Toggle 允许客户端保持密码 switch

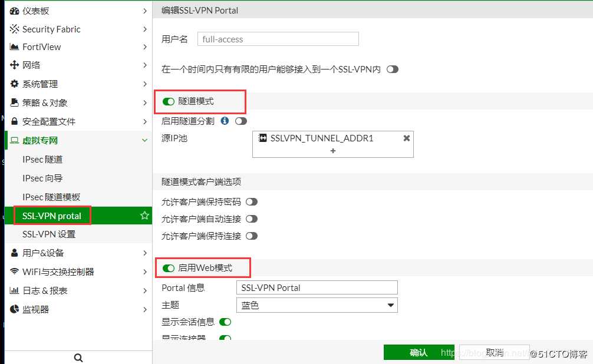point(252,202)
